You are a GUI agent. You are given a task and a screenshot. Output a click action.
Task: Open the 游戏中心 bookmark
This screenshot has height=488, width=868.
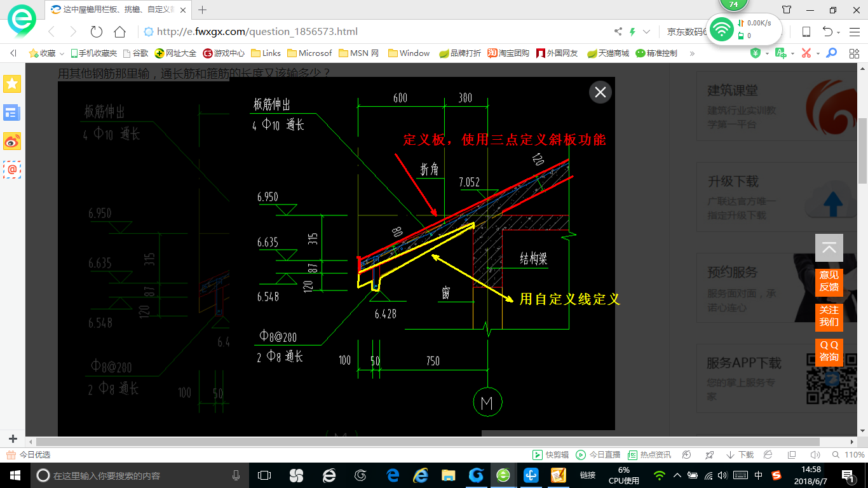pyautogui.click(x=224, y=53)
